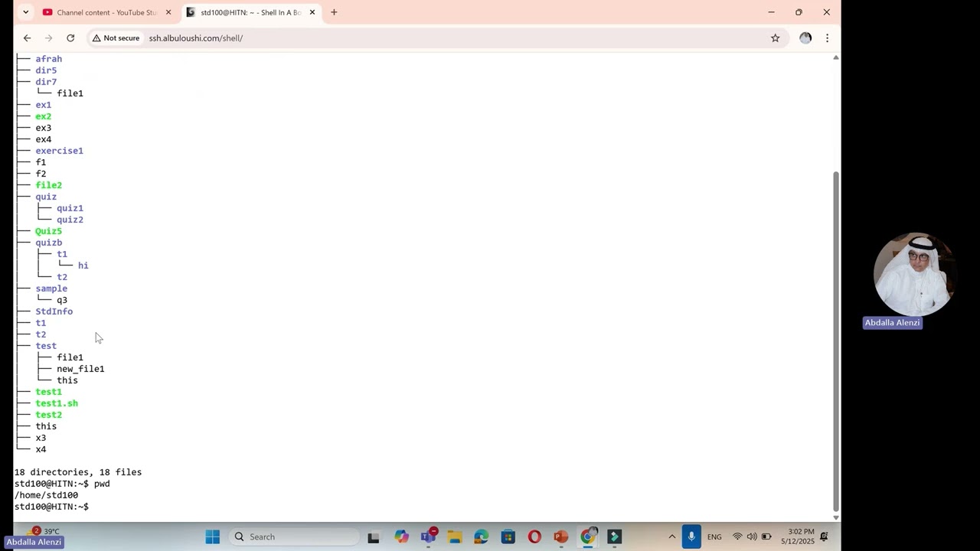
Task: Click the 'exercise1' directory entry
Action: click(x=59, y=151)
